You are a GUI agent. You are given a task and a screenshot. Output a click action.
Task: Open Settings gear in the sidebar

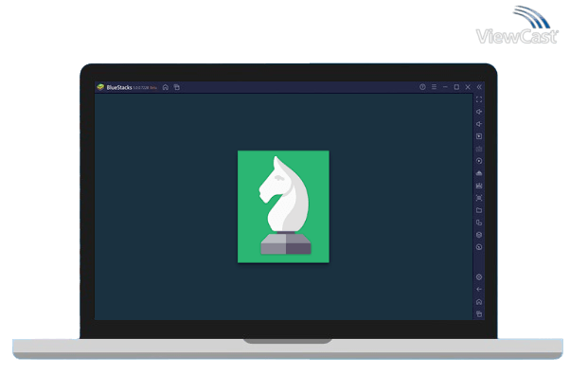click(479, 277)
